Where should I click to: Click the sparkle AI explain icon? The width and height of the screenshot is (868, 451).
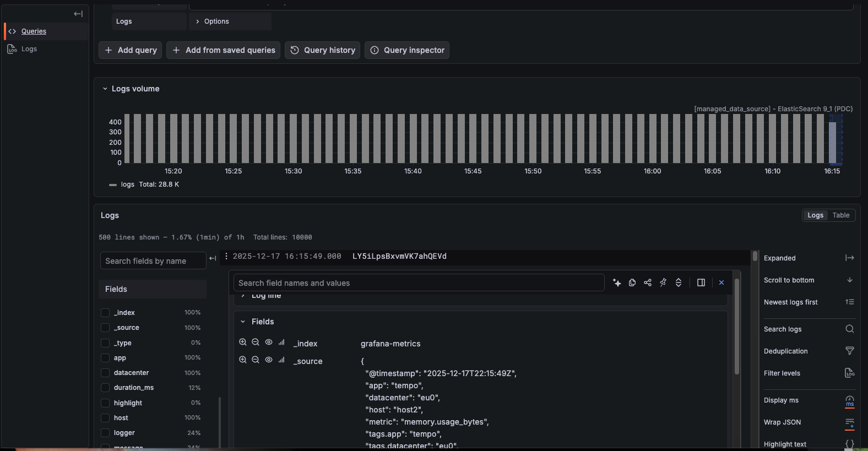coord(617,282)
